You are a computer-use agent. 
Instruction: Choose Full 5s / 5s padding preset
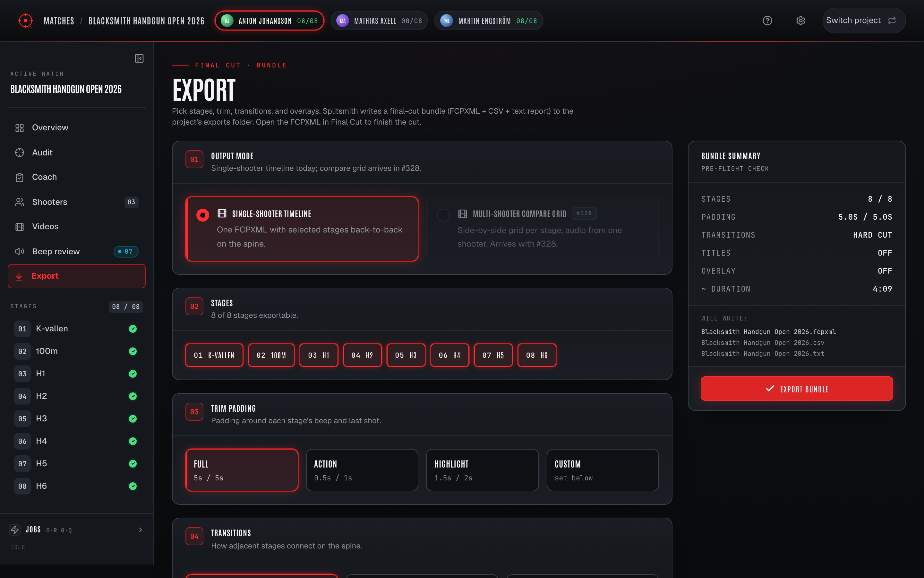[x=242, y=470]
